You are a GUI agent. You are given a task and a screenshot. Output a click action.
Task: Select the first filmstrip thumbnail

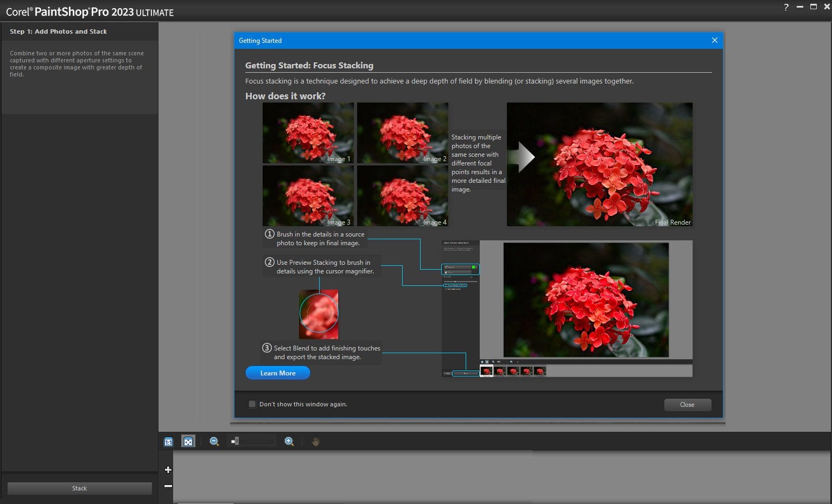click(486, 371)
